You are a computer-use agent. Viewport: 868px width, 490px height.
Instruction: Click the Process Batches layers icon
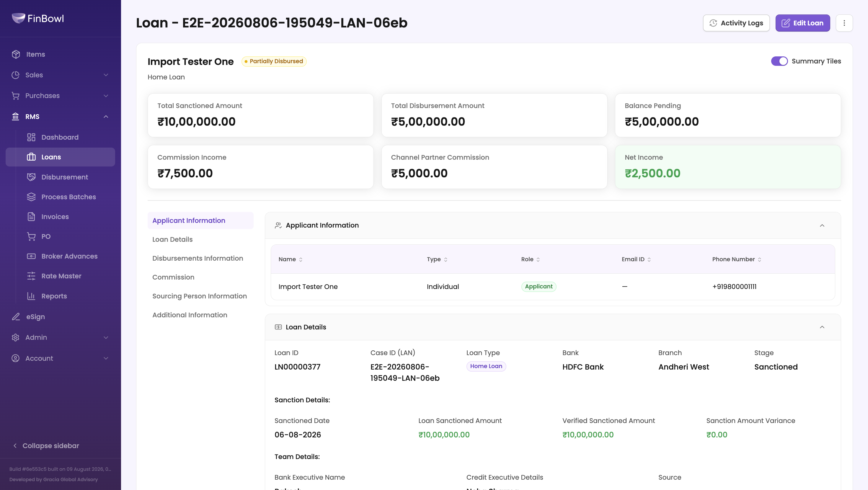coord(31,197)
